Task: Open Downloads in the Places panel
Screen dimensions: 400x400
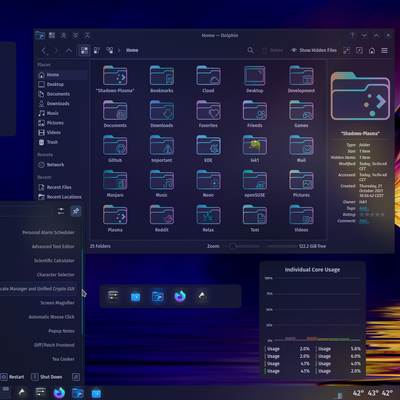Action: coord(62,104)
